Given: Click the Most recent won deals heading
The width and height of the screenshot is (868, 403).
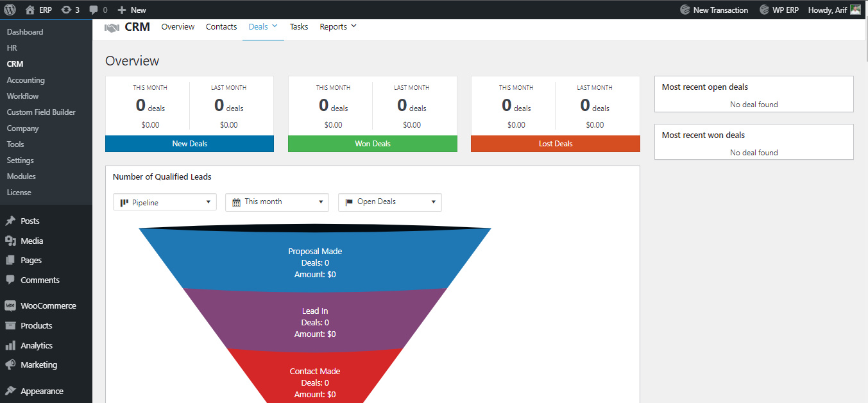Looking at the screenshot, I should pyautogui.click(x=704, y=135).
